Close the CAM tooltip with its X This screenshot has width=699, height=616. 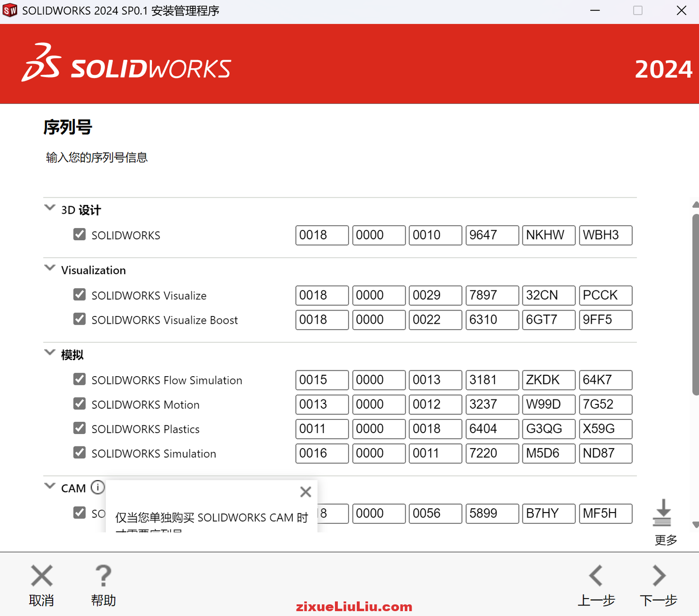coord(305,492)
